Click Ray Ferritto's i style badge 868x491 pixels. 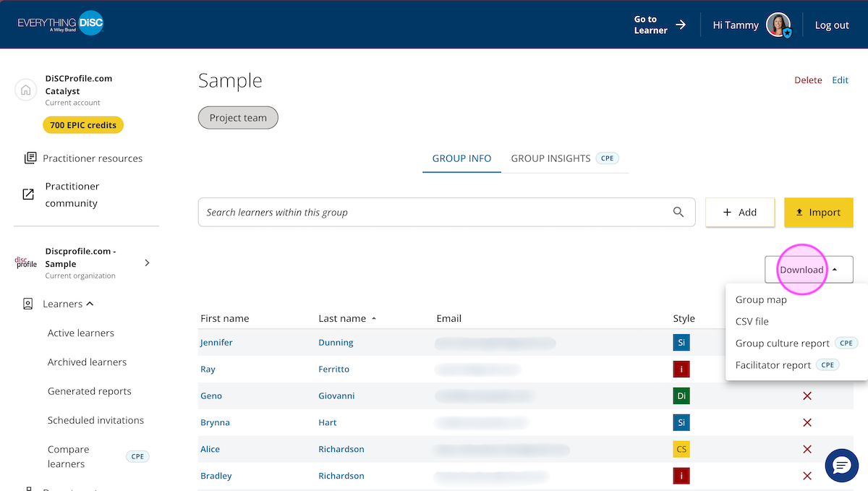coord(681,369)
